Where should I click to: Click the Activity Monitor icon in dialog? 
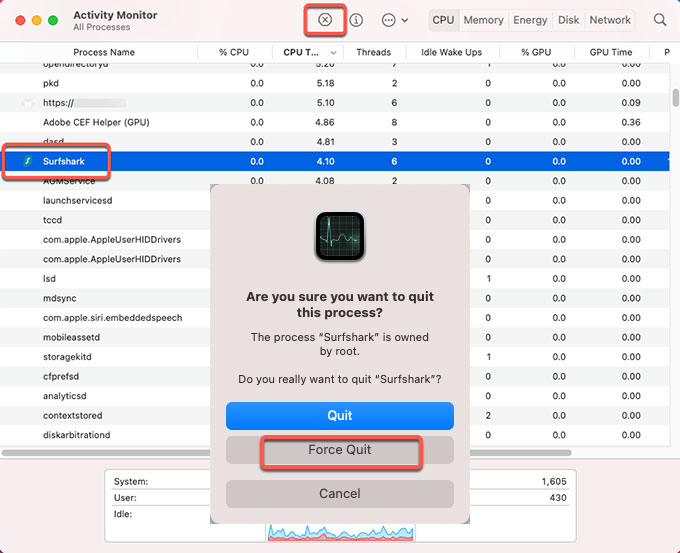340,236
